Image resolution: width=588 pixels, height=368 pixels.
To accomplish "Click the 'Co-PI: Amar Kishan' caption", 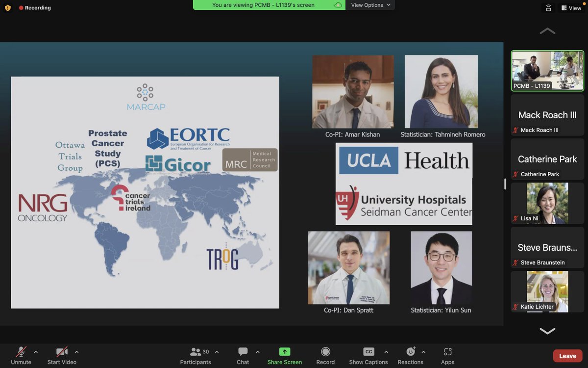I will [x=352, y=134].
